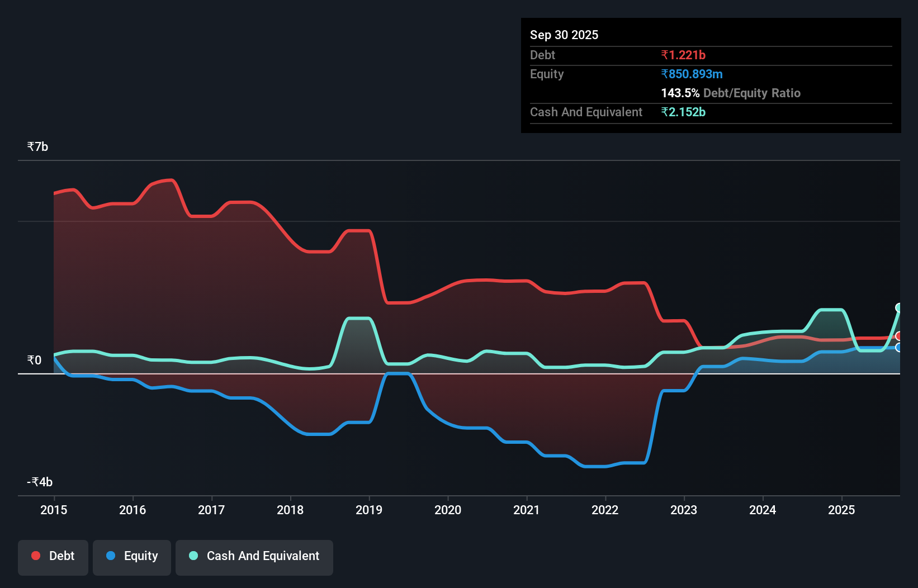Select the Equity legend label
This screenshot has width=918, height=588.
pyautogui.click(x=141, y=556)
